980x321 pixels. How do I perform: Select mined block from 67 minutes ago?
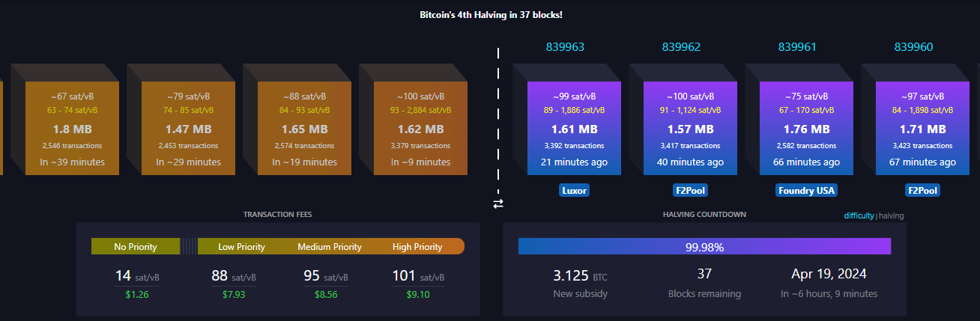[922, 129]
